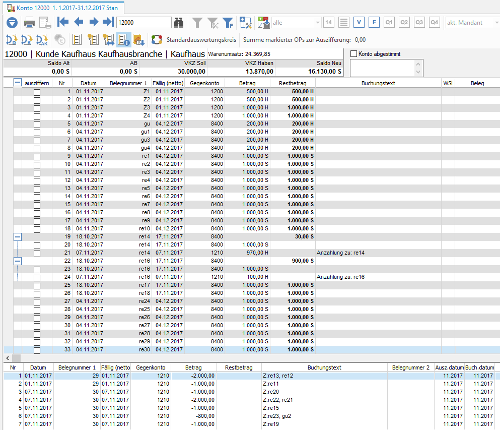Click horizontal scrollbar left arrow

point(7,358)
